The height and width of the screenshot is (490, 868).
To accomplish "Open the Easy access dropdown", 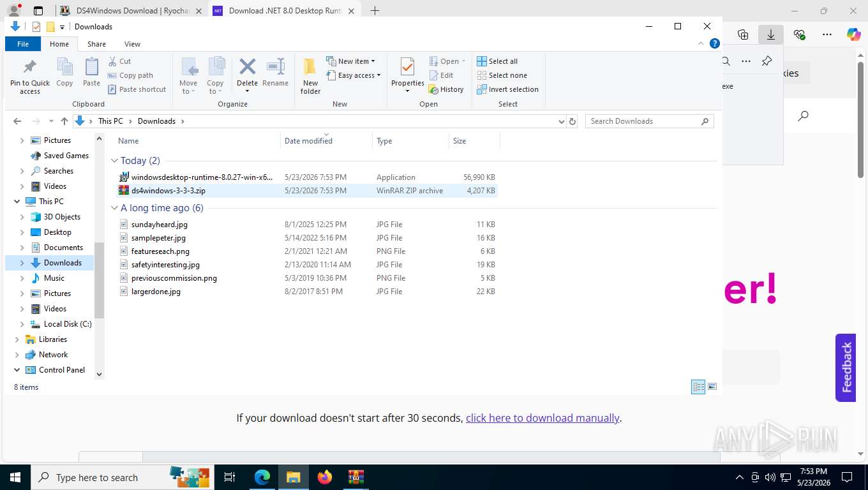I will point(353,75).
